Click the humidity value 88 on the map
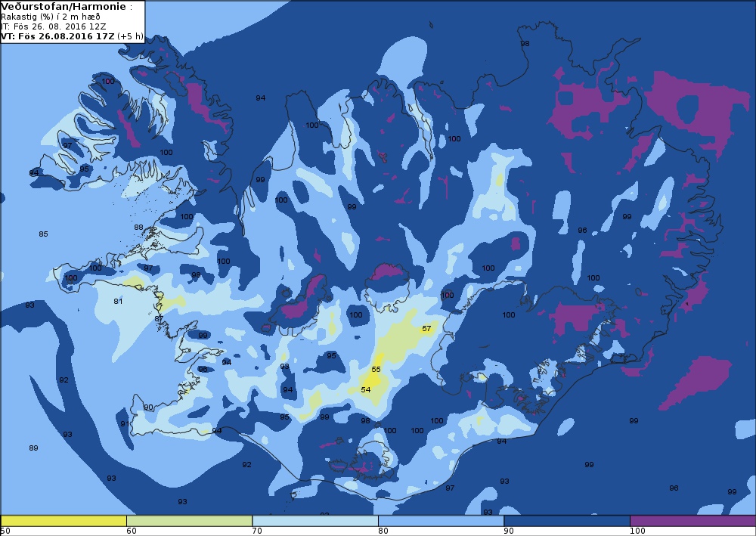The height and width of the screenshot is (536, 756). 139,227
